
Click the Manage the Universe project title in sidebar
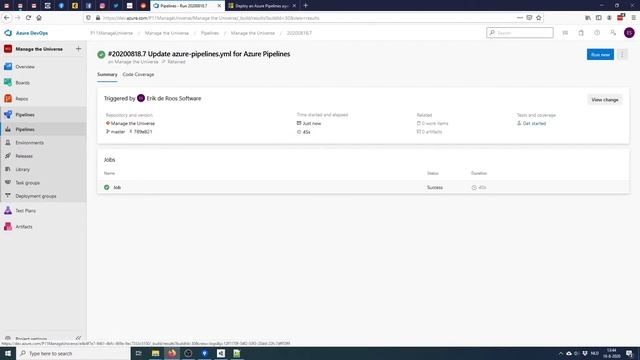39,49
